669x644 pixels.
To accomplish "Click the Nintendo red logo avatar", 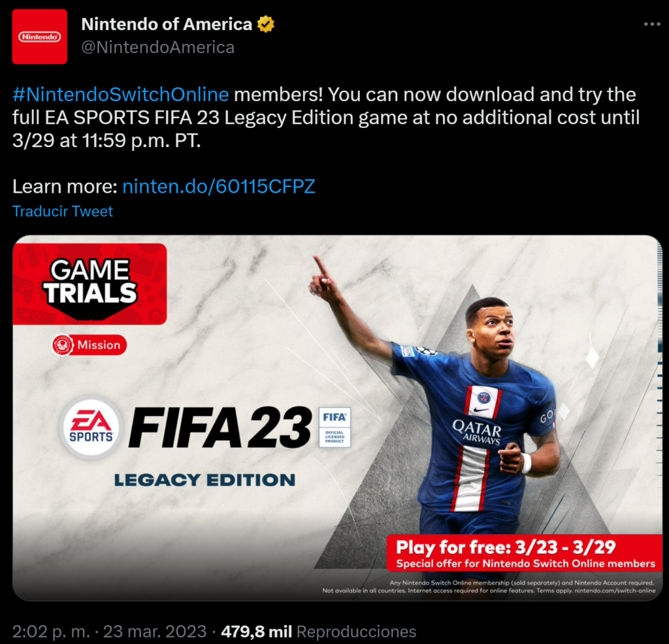I will tap(40, 37).
